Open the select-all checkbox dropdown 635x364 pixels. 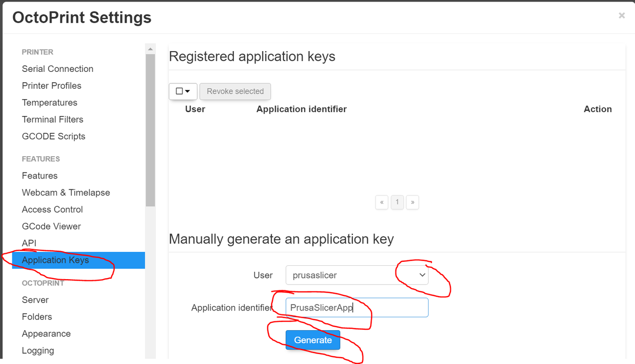183,91
